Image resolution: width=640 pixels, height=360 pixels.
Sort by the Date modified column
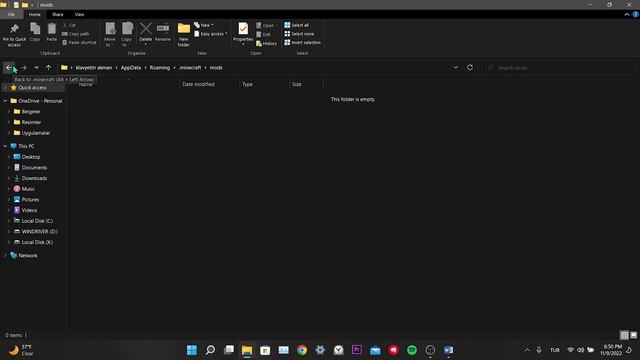pos(198,84)
